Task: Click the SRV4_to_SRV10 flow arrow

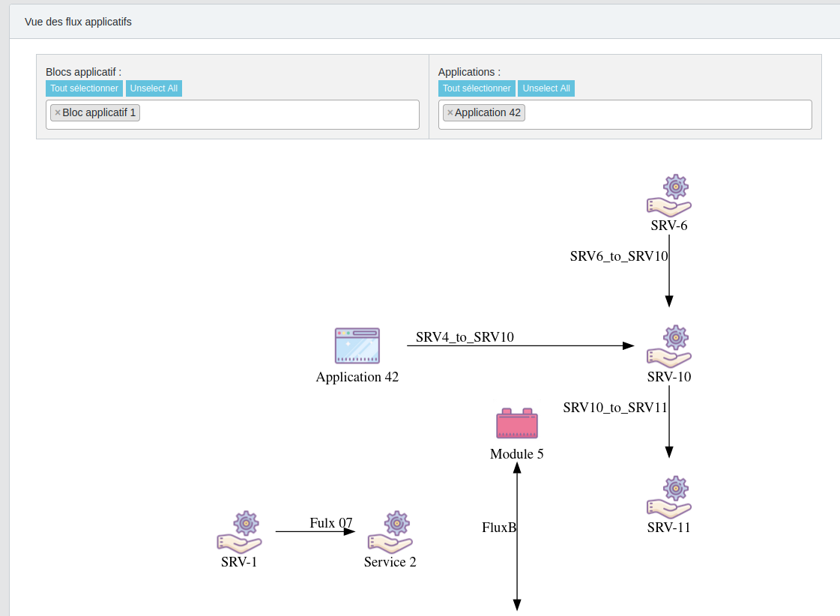Action: coord(525,345)
